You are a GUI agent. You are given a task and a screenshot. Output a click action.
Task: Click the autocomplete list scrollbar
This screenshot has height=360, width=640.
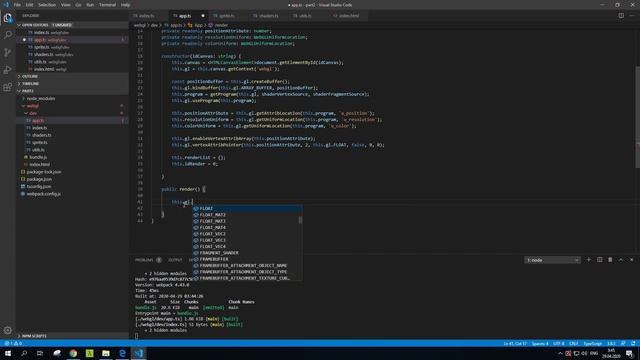[x=301, y=220]
